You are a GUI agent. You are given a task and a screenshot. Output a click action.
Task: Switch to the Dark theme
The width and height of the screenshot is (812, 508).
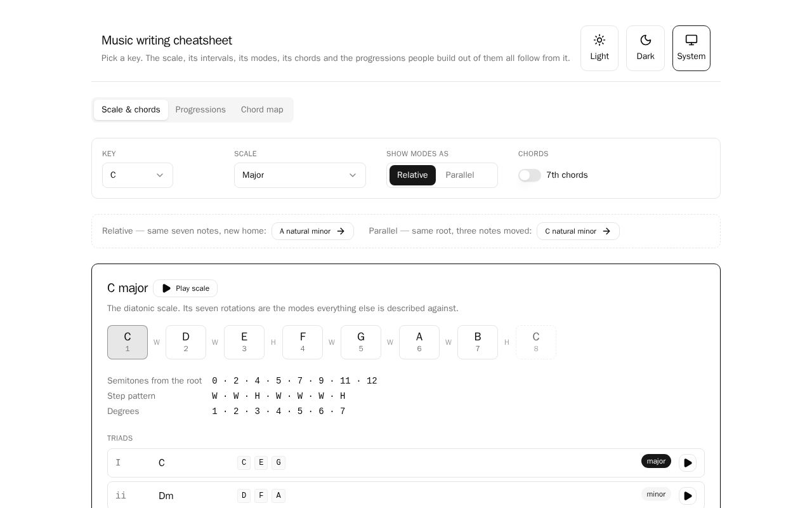[x=645, y=48]
